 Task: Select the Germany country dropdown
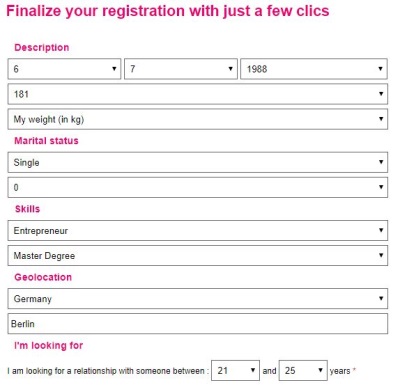198,298
